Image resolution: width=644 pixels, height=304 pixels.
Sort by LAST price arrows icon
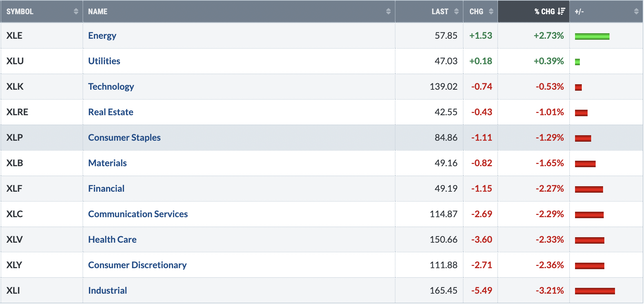[x=456, y=12]
